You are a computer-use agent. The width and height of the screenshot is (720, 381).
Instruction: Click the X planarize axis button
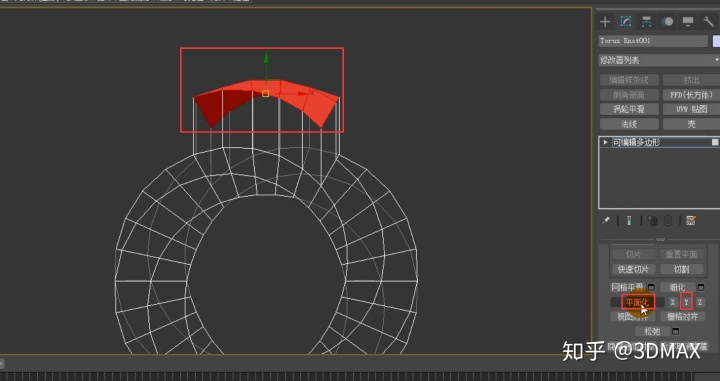(x=672, y=302)
